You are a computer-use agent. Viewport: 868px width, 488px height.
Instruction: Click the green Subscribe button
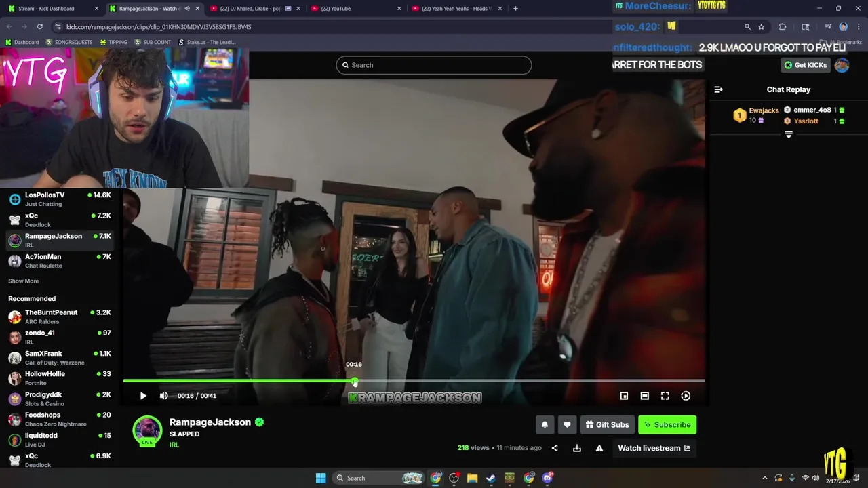pyautogui.click(x=667, y=425)
